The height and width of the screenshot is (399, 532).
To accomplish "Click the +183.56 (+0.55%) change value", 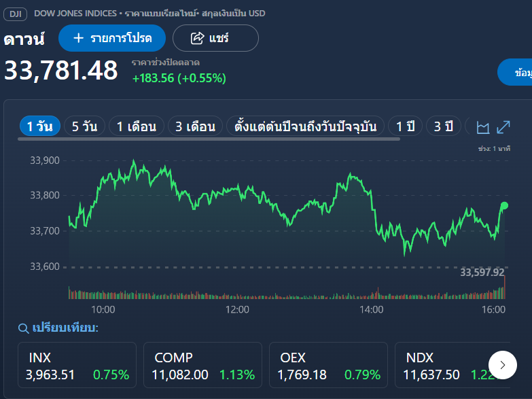I will [179, 78].
